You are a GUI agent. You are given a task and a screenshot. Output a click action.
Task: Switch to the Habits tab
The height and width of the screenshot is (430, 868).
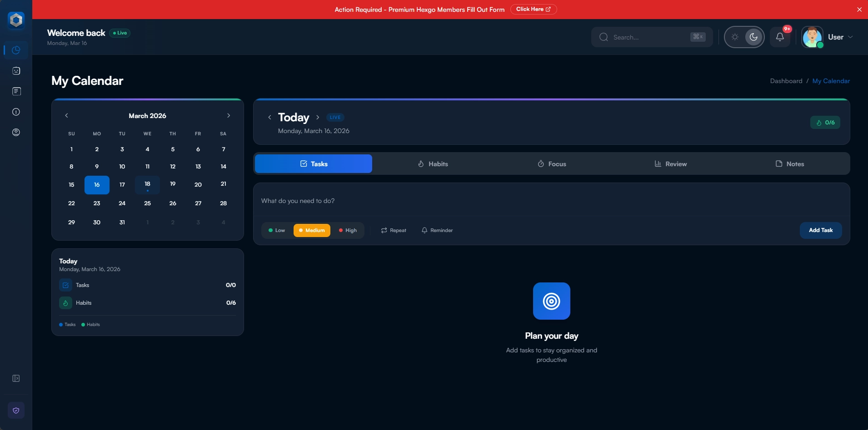433,163
